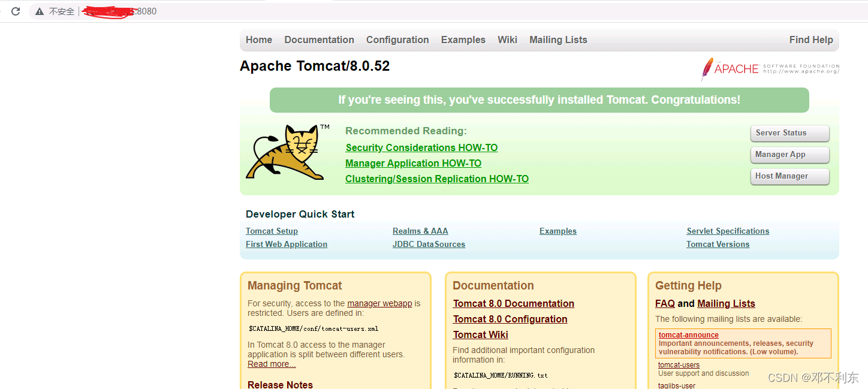This screenshot has width=868, height=389.
Task: Open the tomcat-users mailing list link
Action: tap(679, 365)
